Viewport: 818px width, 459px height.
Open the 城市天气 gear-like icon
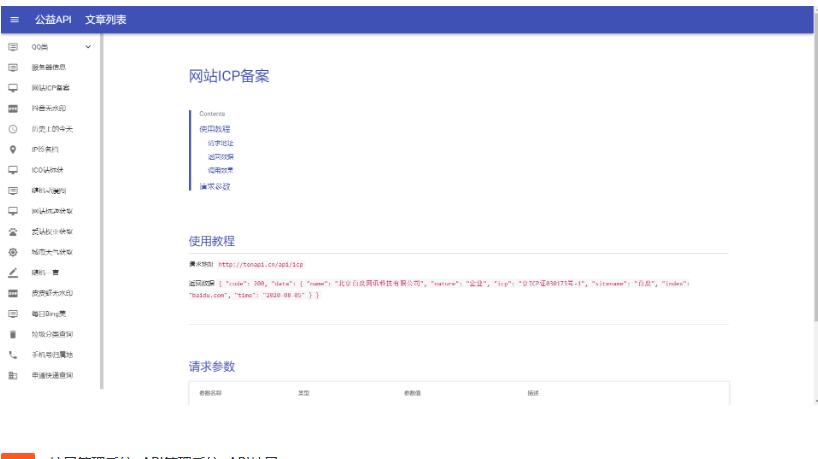click(13, 252)
